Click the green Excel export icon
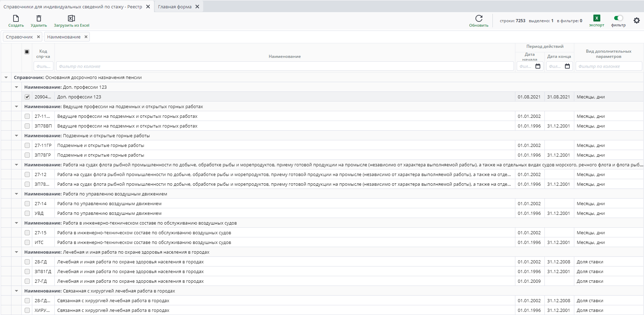The image size is (644, 315). pyautogui.click(x=596, y=18)
